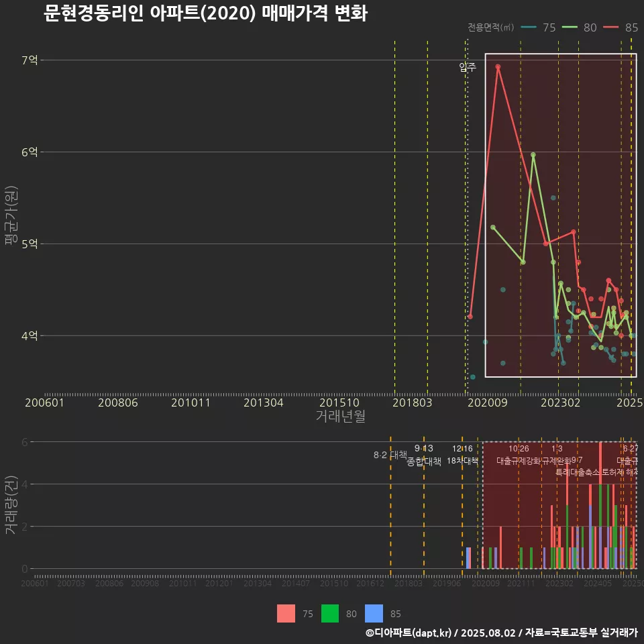Image resolution: width=644 pixels, height=644 pixels.
Task: Click the 1·3 규제완화 policy annotation
Action: click(x=557, y=455)
